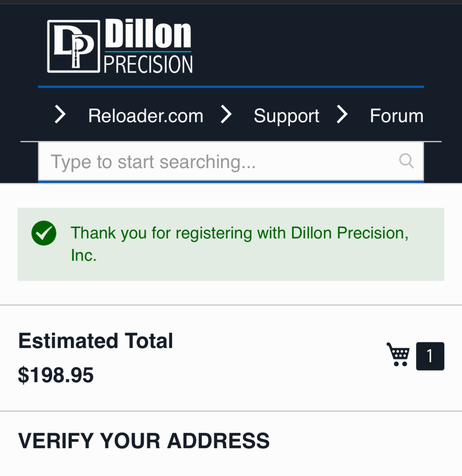This screenshot has width=462, height=476.
Task: Click the green success checkmark icon
Action: point(44,233)
